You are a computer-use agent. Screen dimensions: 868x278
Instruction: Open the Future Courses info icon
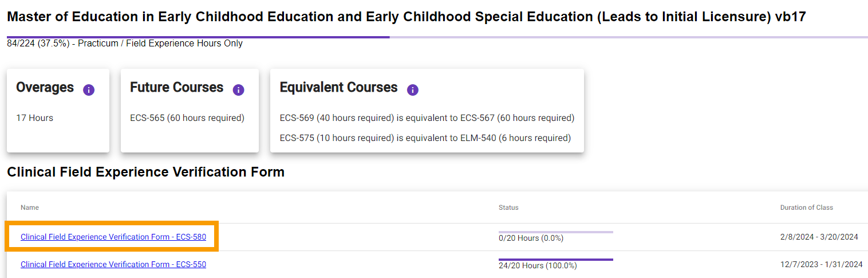(x=239, y=90)
